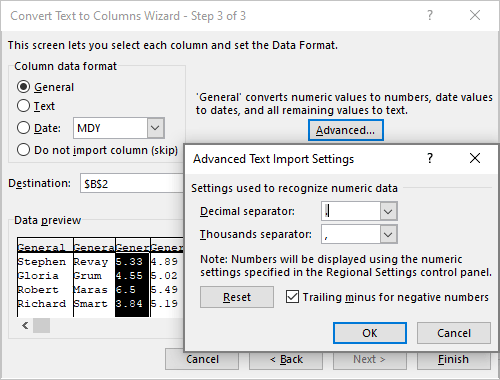Click the highlighted 6.5 value in preview
This screenshot has height=380, width=500.
pos(126,290)
